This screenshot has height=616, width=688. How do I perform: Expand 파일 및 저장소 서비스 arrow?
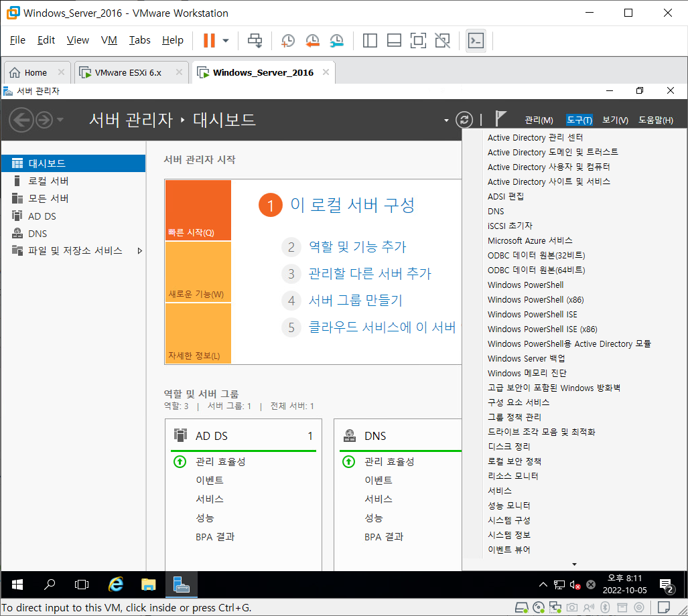point(139,251)
